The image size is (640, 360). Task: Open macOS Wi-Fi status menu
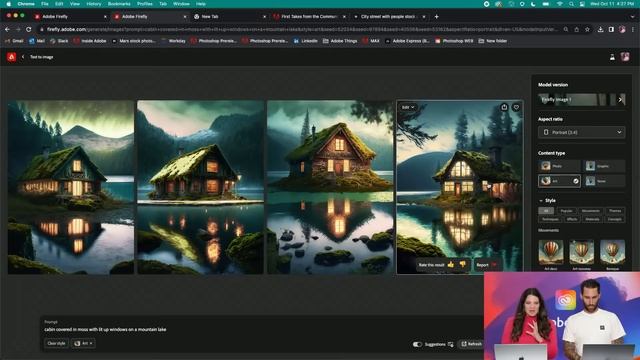(x=560, y=4)
